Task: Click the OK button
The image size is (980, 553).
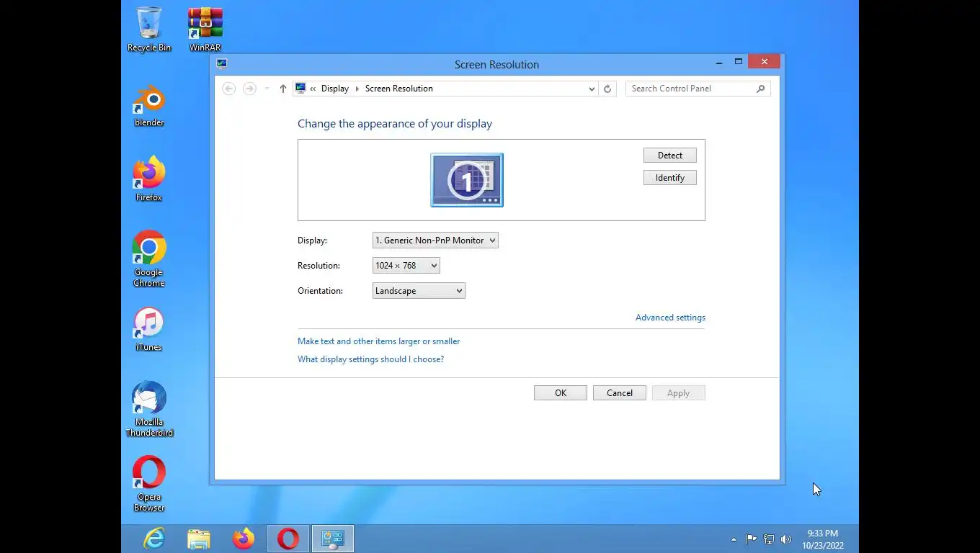Action: (x=561, y=393)
